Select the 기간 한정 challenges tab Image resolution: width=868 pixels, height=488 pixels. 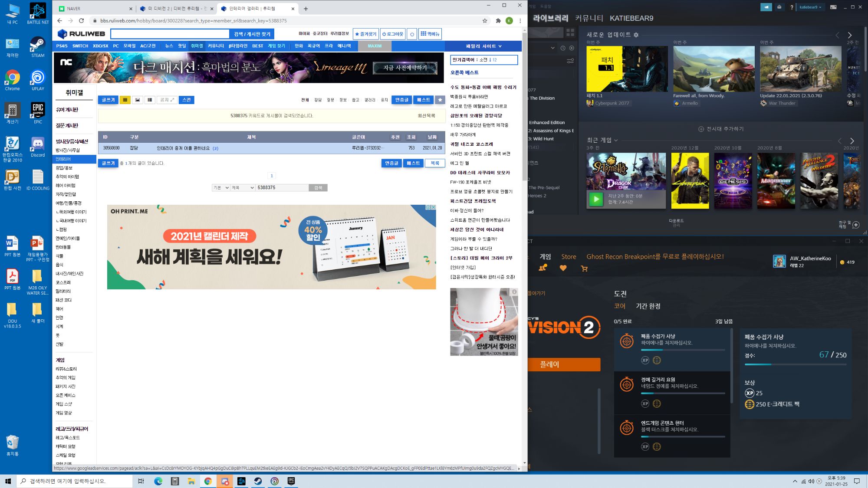pyautogui.click(x=648, y=306)
